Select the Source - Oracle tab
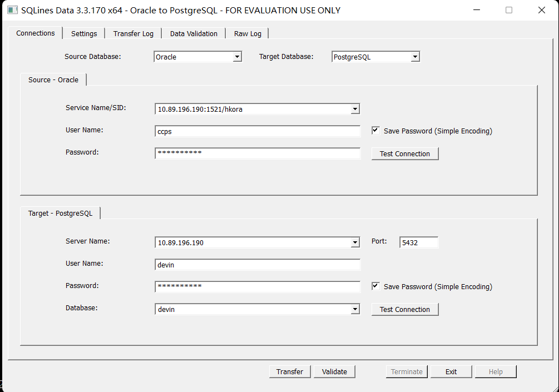This screenshot has width=559, height=392. click(x=53, y=80)
